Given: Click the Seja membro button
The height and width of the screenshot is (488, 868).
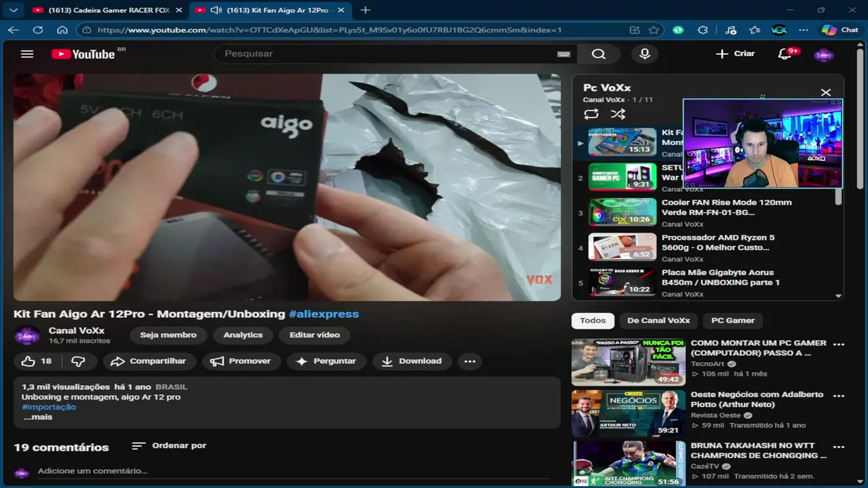Looking at the screenshot, I should point(168,335).
